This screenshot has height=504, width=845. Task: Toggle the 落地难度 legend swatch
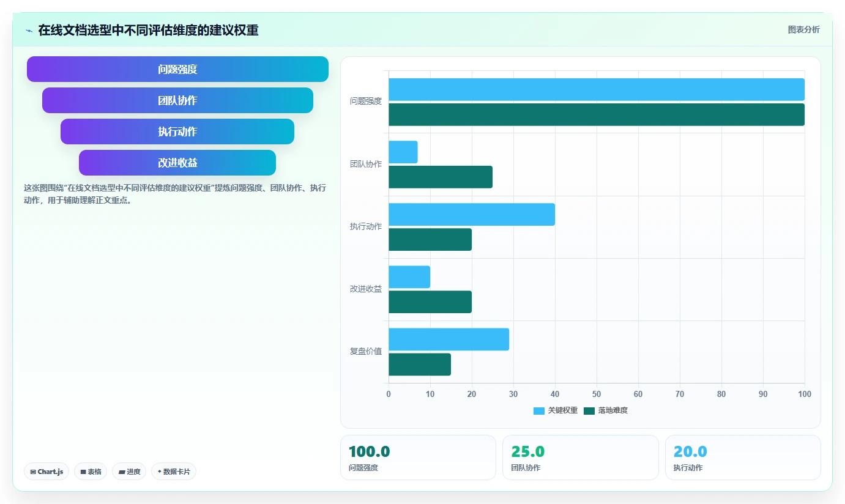tap(589, 410)
